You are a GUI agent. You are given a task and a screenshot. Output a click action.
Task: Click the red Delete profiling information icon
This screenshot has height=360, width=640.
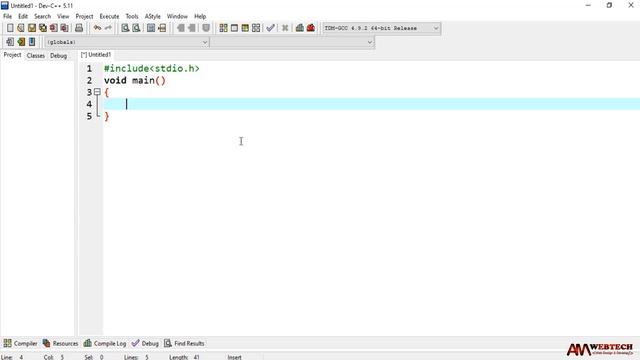coord(311,28)
